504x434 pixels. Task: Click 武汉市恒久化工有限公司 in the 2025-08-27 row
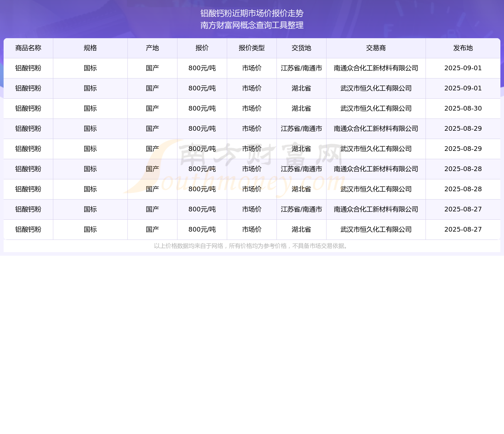(376, 229)
